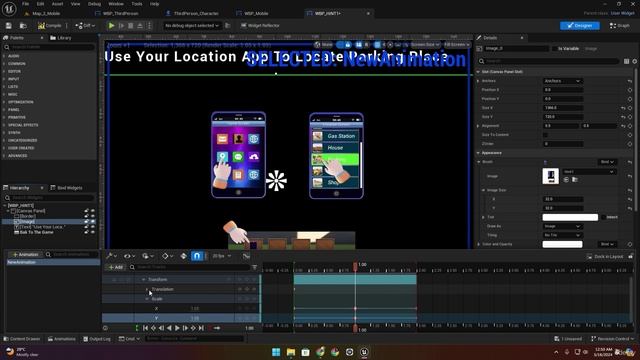Open the Tools menu
640x360 pixels.
[137, 4]
